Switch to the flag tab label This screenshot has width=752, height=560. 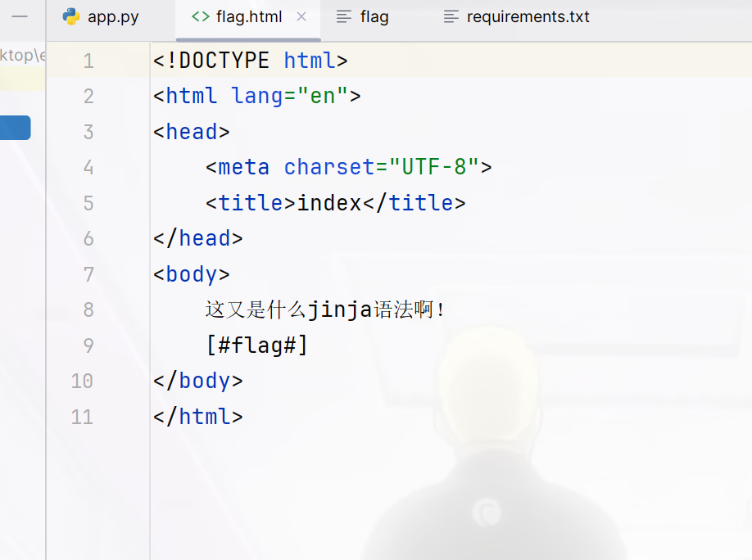[x=374, y=17]
